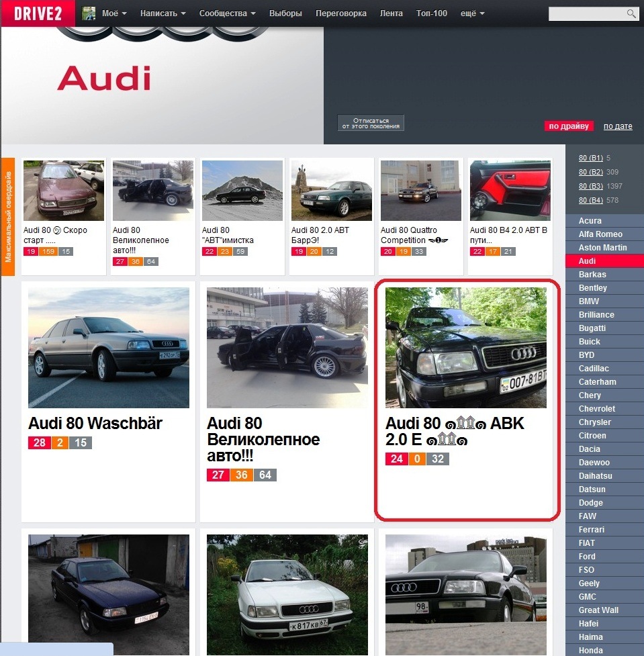Open the Выборы menu item

coord(285,13)
